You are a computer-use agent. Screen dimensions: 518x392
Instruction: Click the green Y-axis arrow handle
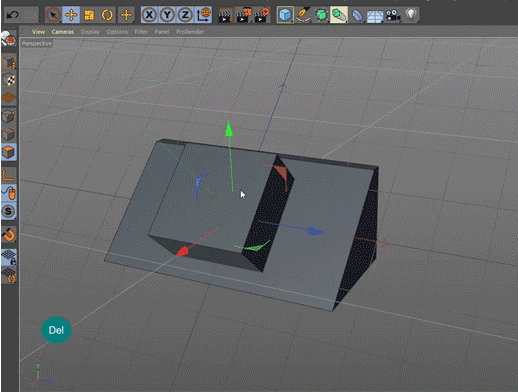click(x=229, y=129)
